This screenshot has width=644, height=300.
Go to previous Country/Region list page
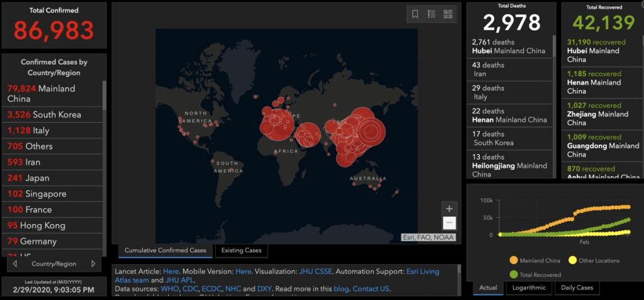coord(15,264)
